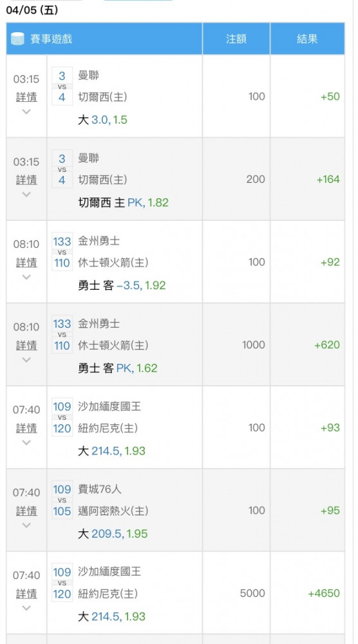
Task: Click the 切爾西 主 PK, 1.82 selection
Action: coord(124,202)
